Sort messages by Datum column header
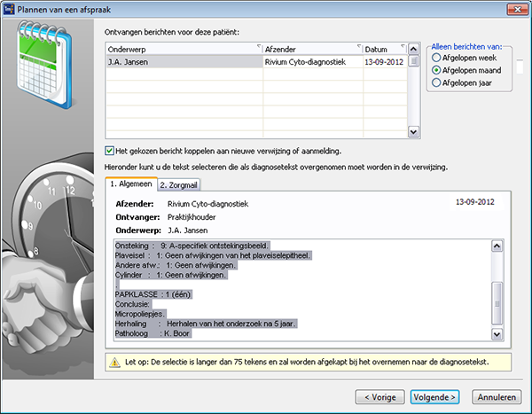This screenshot has height=414, width=532. pos(385,50)
